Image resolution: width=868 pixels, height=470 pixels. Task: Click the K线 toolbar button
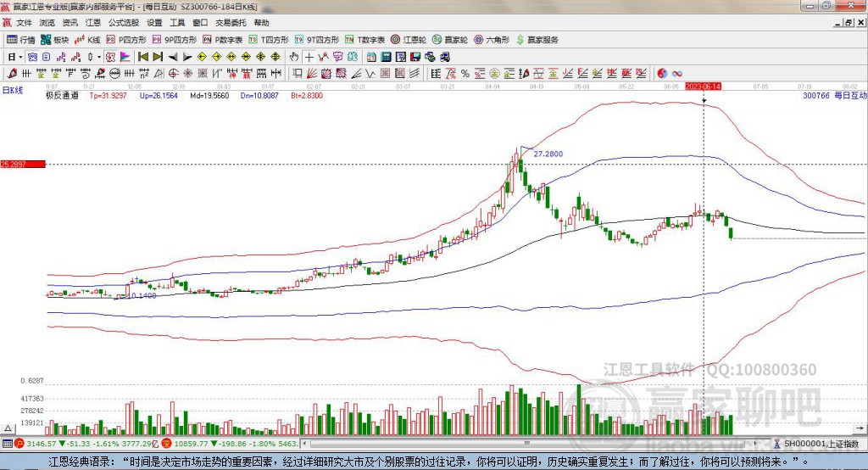point(87,40)
